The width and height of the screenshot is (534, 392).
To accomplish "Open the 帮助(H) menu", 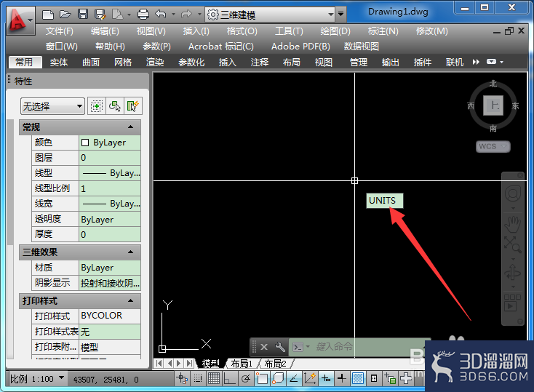I will [110, 47].
